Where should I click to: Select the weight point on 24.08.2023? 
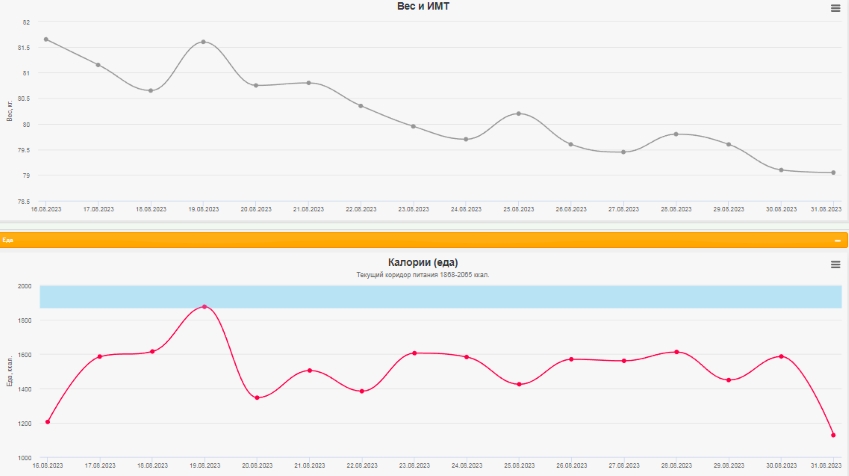tap(466, 139)
